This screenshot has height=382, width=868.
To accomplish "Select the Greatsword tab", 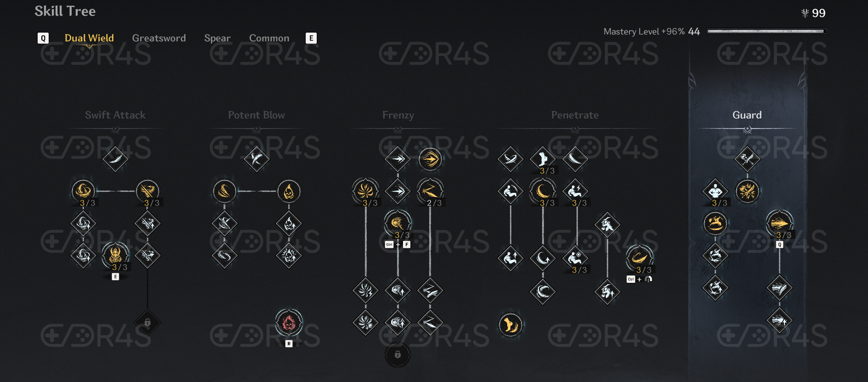I will [x=159, y=38].
